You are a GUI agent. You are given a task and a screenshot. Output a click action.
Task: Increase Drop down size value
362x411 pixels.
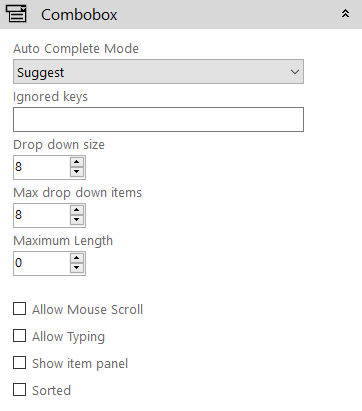pyautogui.click(x=77, y=162)
